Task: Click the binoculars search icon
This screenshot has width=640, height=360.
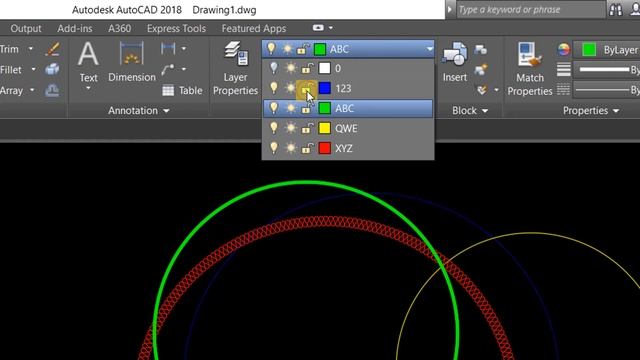Action: (616, 10)
